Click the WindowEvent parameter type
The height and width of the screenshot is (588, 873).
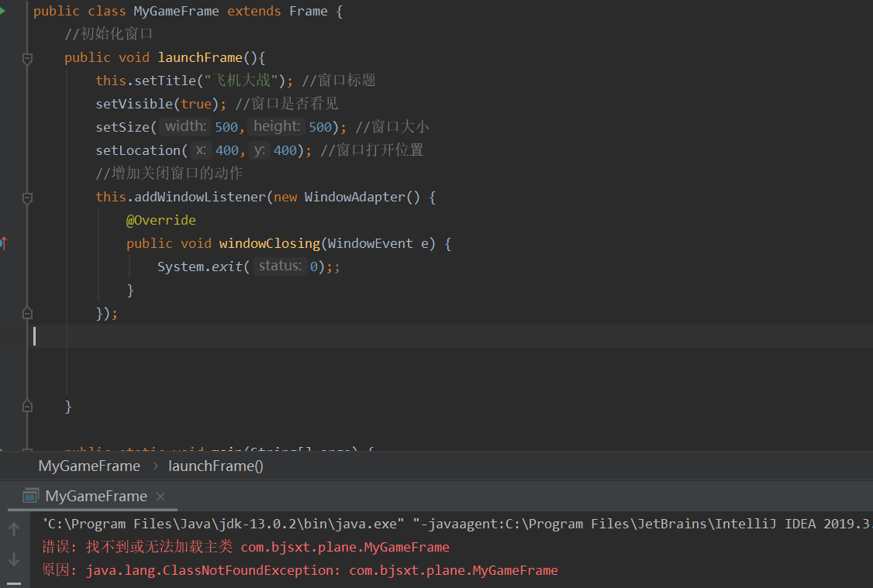pyautogui.click(x=371, y=244)
